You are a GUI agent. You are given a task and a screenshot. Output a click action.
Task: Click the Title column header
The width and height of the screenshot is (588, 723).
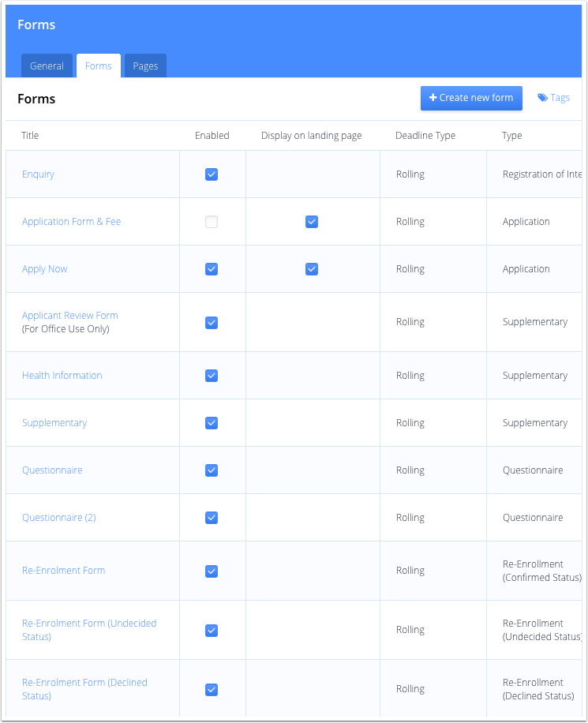point(30,136)
